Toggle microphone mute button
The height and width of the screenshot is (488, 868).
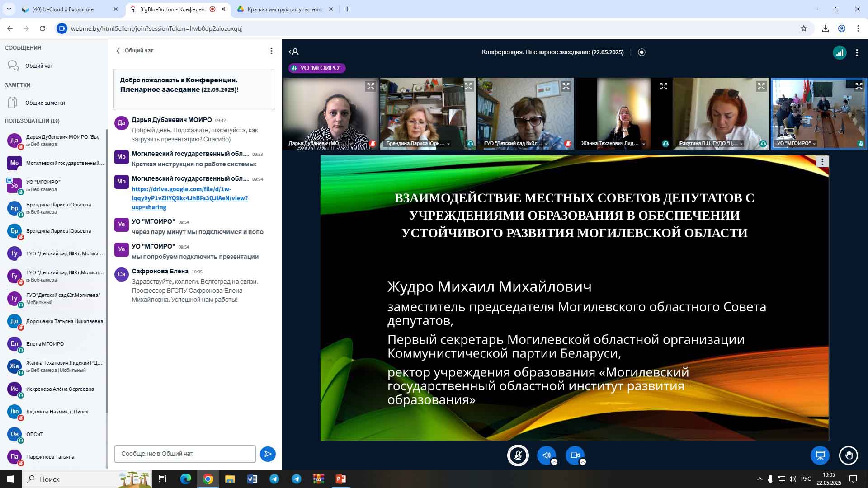pos(518,455)
